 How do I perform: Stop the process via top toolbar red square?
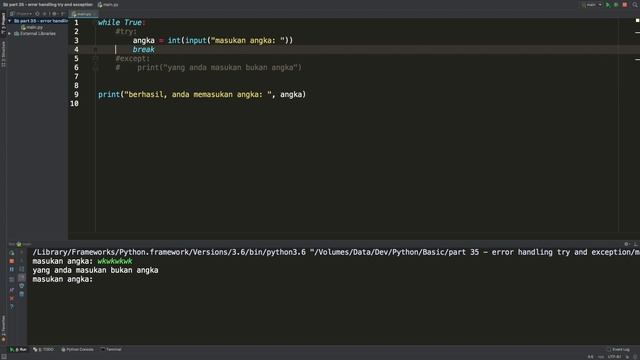[x=624, y=5]
